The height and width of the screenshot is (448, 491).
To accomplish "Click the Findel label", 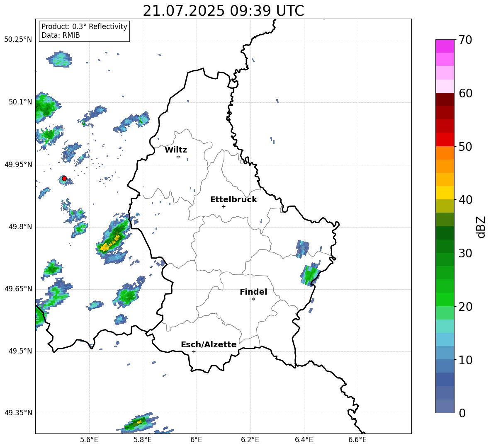I will [253, 292].
